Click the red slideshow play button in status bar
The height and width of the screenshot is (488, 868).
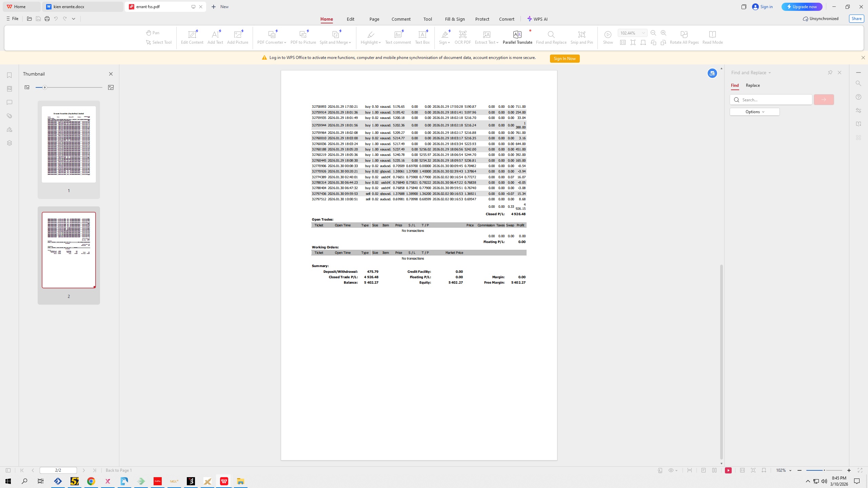click(x=728, y=470)
